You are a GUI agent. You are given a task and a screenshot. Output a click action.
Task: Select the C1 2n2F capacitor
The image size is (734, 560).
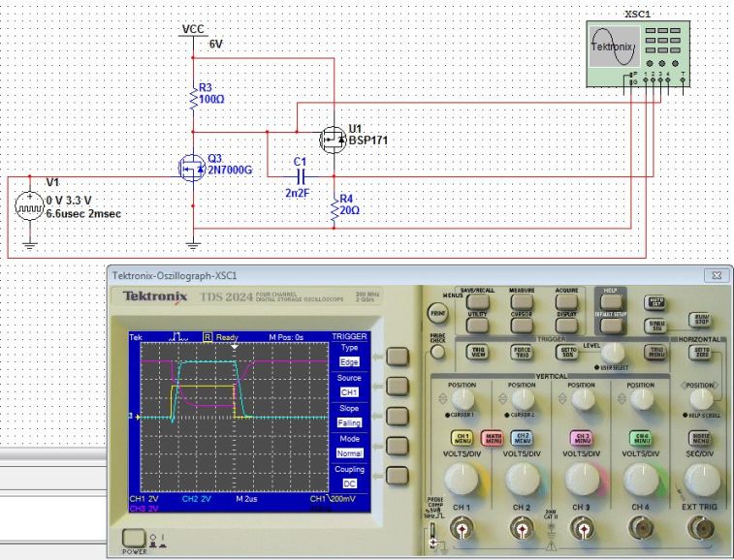tap(301, 177)
